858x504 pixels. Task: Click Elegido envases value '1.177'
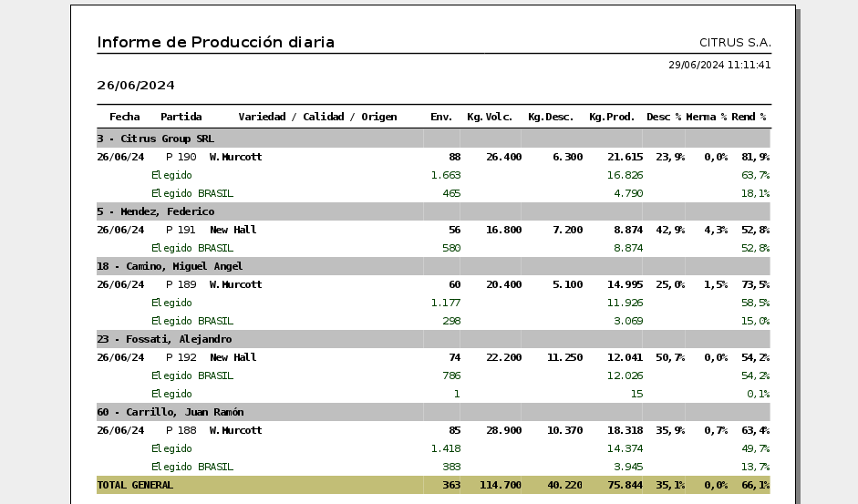tap(446, 303)
